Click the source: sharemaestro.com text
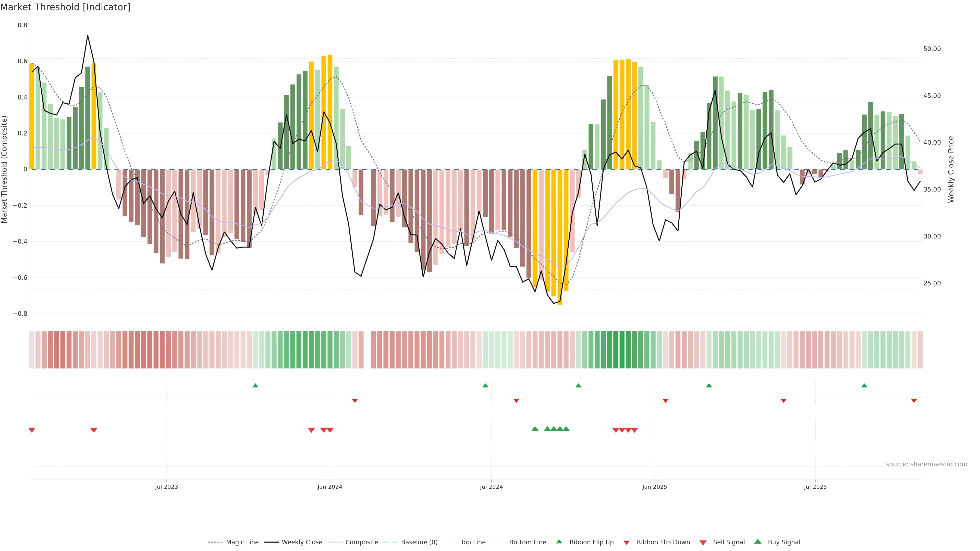This screenshot has height=551, width=980. [926, 464]
